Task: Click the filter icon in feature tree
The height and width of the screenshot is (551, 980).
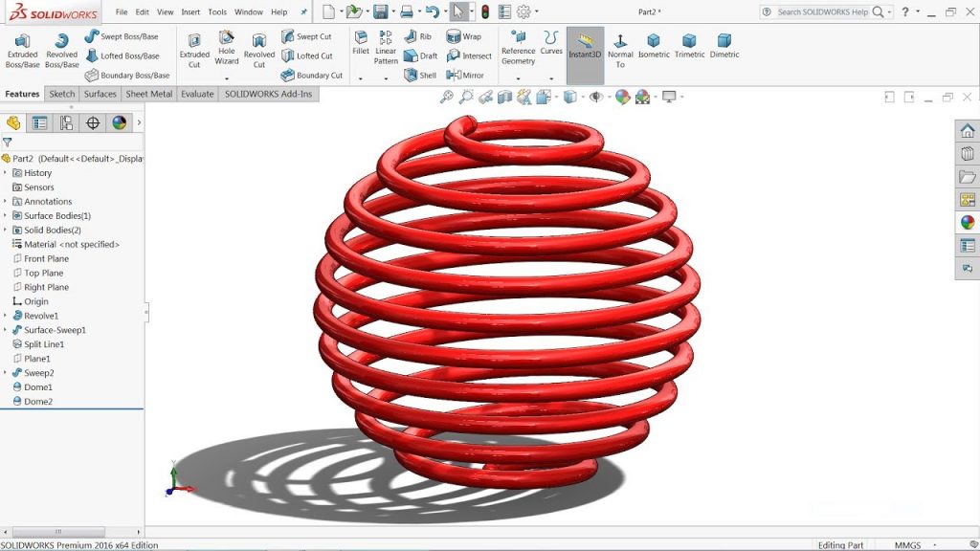Action: [8, 143]
